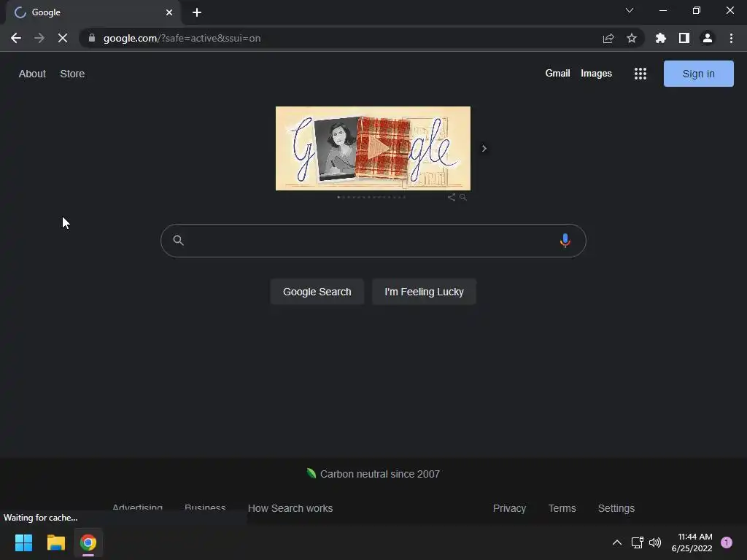Share the Google Doodle
747x560 pixels.
451,197
